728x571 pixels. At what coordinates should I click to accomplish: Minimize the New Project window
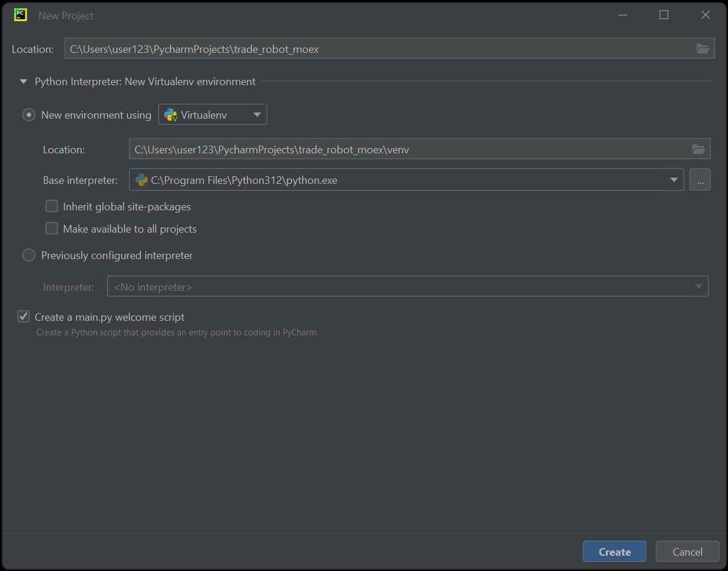tap(623, 15)
